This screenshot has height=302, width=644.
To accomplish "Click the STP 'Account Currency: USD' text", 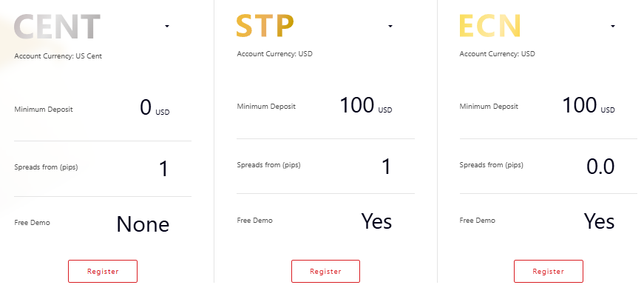I will 274,54.
